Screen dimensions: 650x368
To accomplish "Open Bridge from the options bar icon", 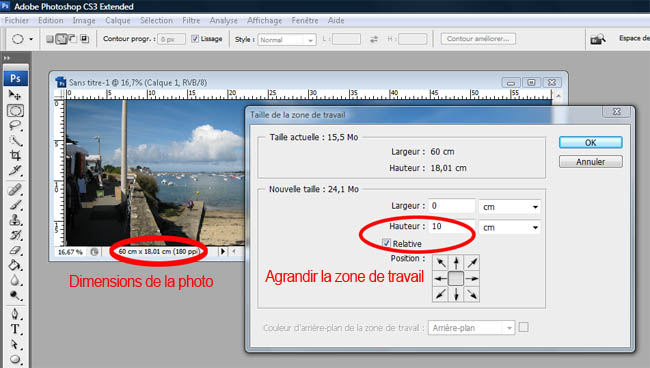I will 597,39.
